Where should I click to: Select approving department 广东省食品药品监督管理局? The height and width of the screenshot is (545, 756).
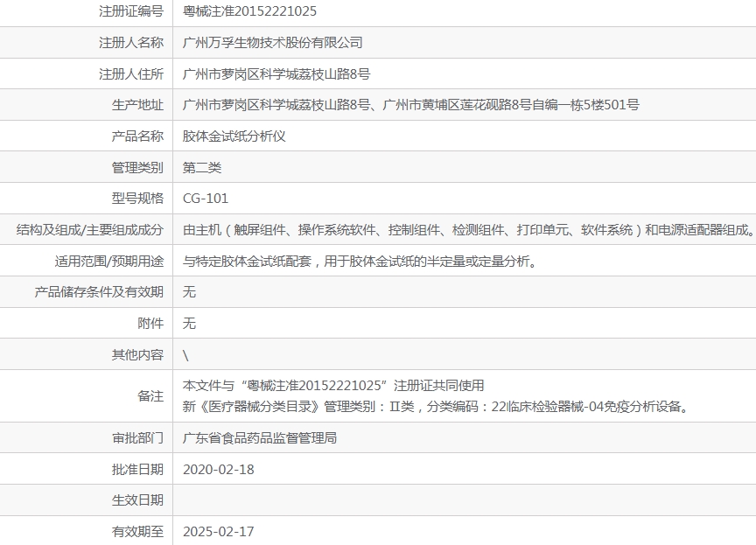pyautogui.click(x=259, y=438)
